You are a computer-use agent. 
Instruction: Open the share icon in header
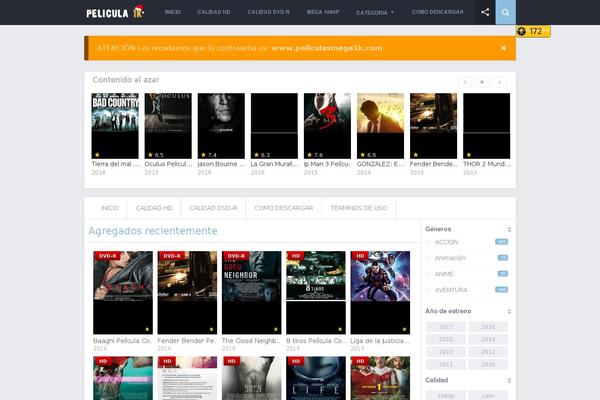(x=485, y=12)
